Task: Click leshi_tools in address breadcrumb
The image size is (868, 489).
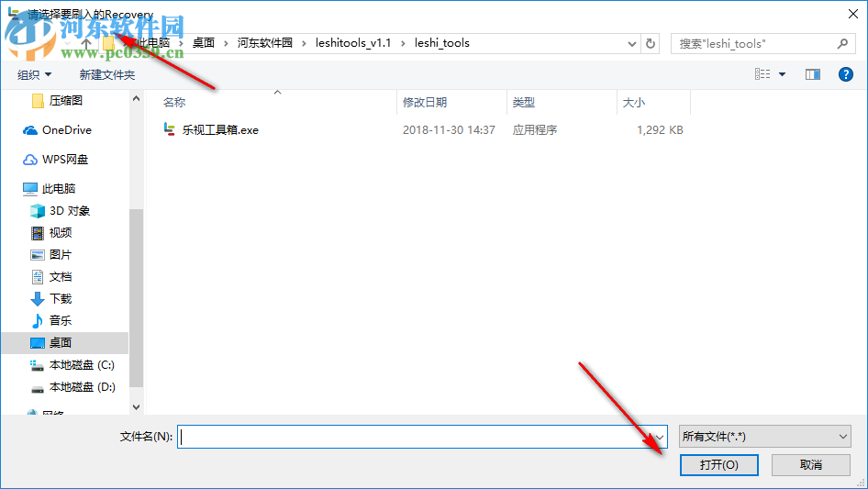Action: point(441,43)
